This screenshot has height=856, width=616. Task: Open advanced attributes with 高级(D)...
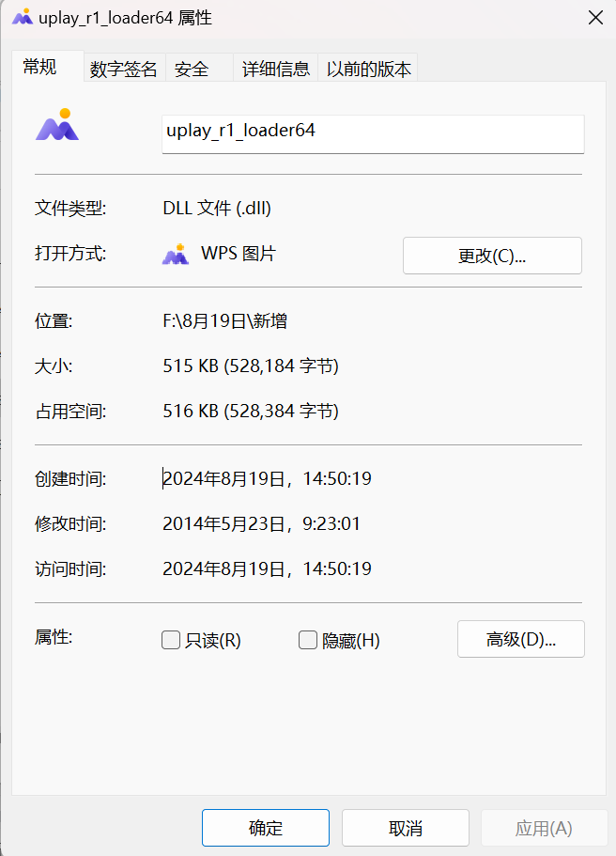click(520, 639)
